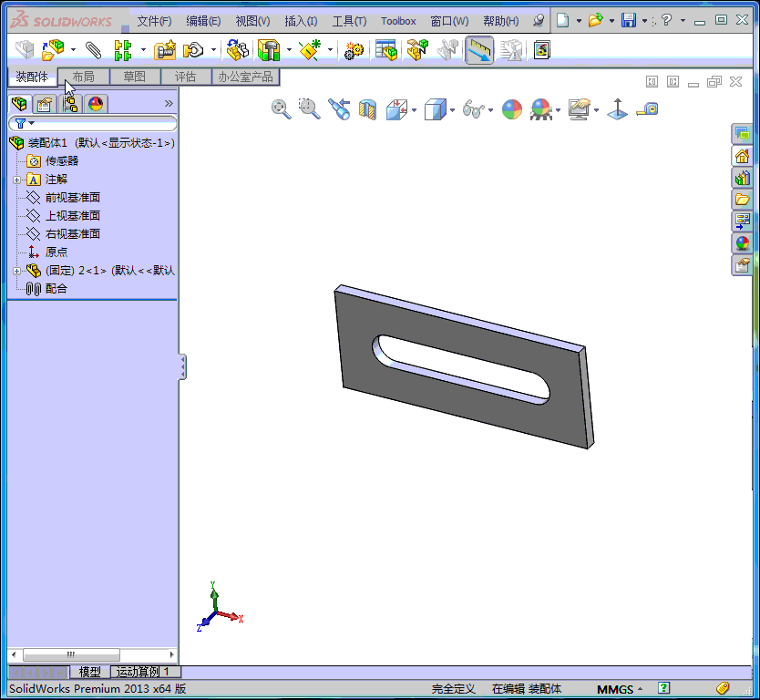760x700 pixels.
Task: Open the Toolbox menu
Action: point(398,21)
